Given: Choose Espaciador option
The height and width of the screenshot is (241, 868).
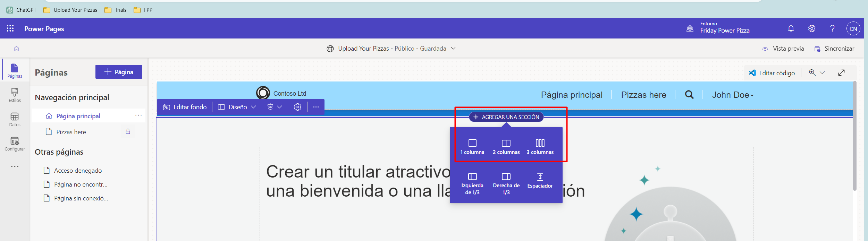Looking at the screenshot, I should click(x=540, y=181).
